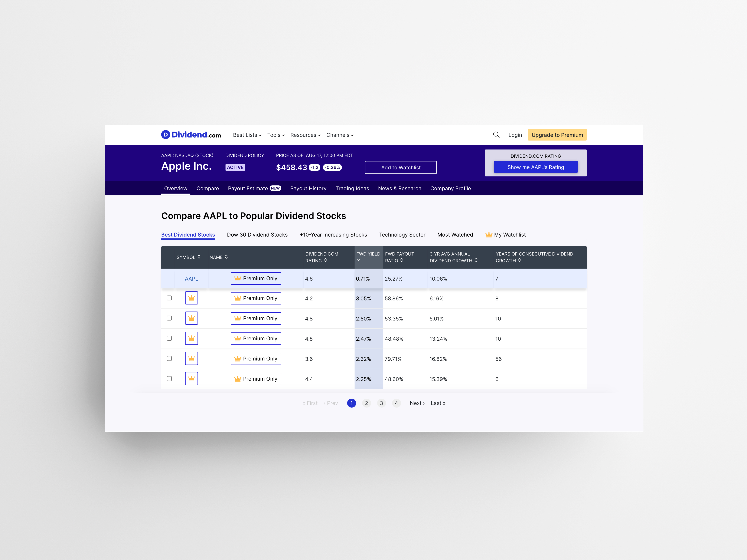Image resolution: width=747 pixels, height=560 pixels.
Task: Click the Next page link
Action: click(417, 403)
